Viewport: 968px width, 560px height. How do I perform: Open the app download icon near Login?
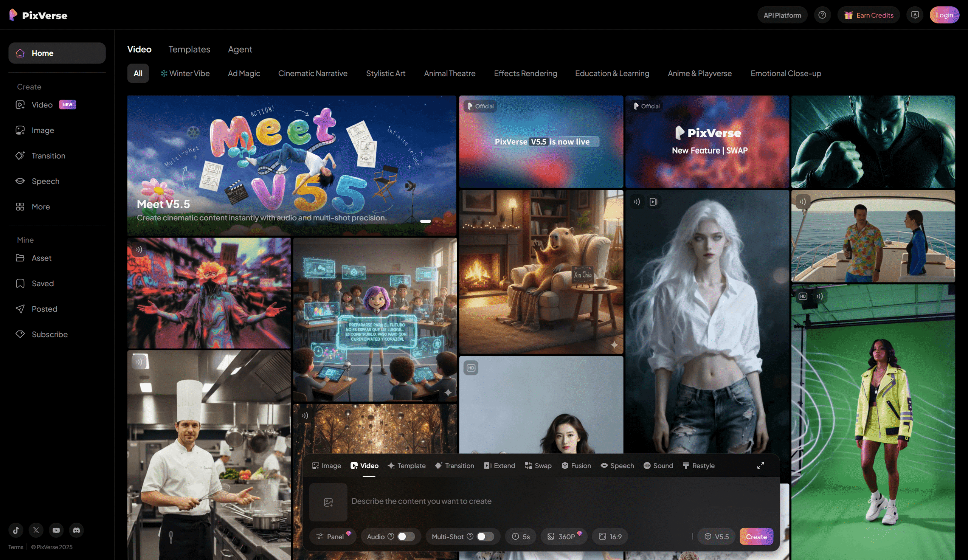(915, 15)
